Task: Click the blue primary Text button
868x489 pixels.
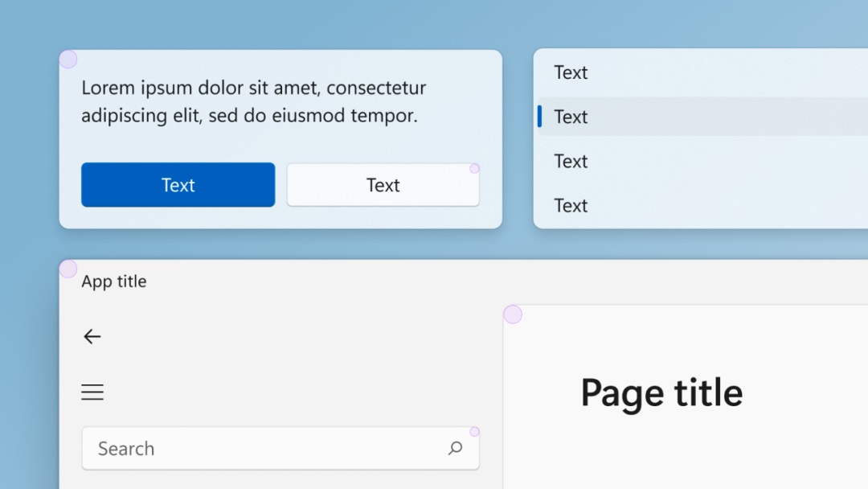Action: point(178,184)
